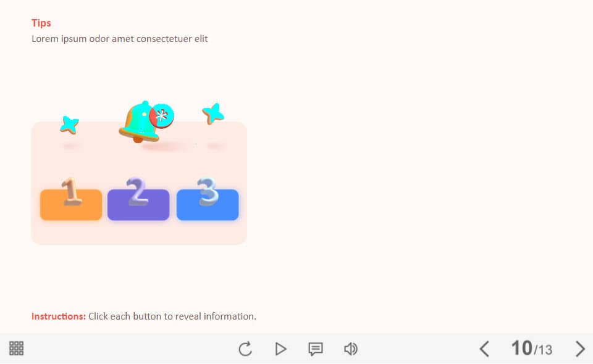Click the 'Click each button' instruction text
This screenshot has height=364, width=593.
click(172, 316)
